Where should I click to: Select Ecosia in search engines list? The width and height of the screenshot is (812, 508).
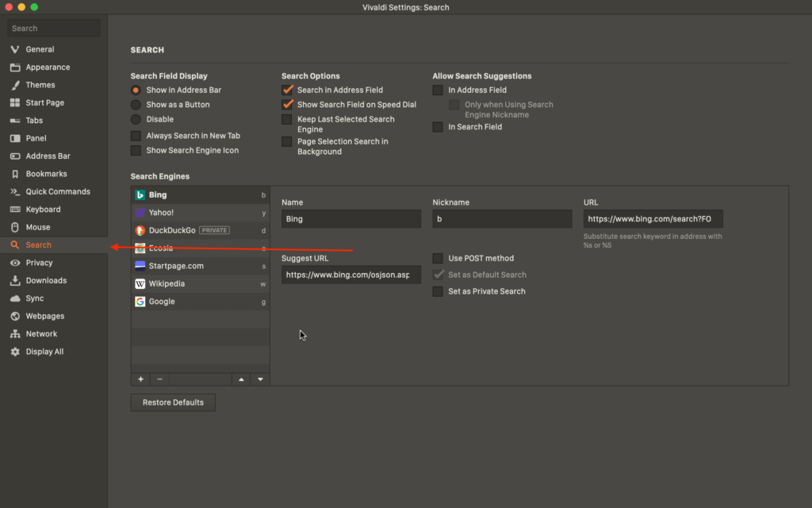click(201, 248)
